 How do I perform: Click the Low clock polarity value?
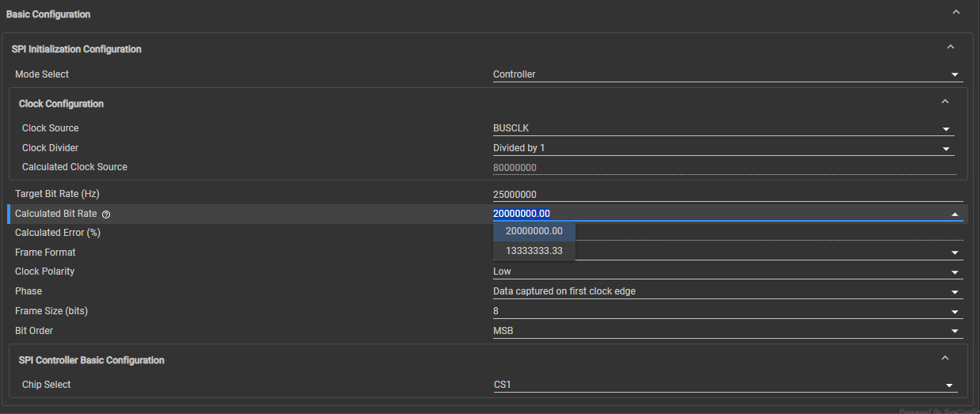click(x=502, y=272)
